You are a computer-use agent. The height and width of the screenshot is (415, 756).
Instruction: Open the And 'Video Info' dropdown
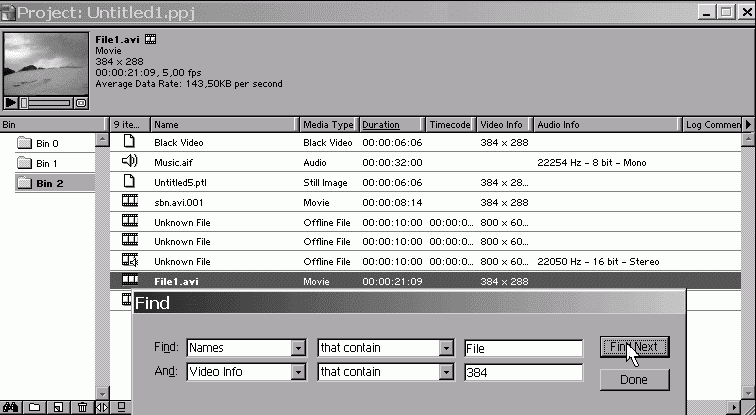[x=297, y=372]
